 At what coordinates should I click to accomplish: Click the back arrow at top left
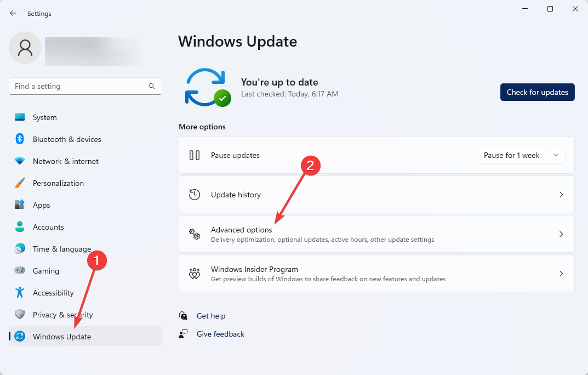(x=13, y=13)
